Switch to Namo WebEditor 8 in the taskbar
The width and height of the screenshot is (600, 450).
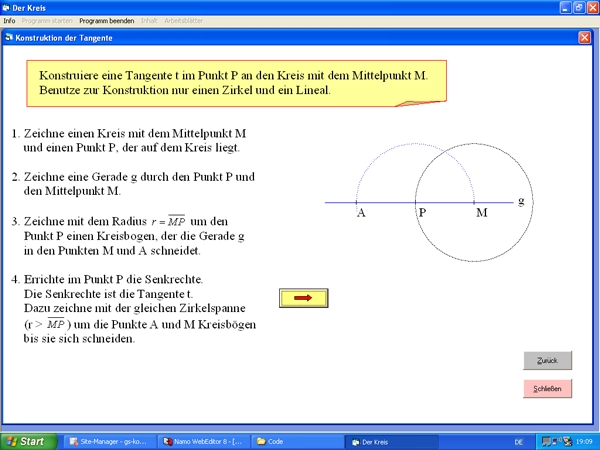tap(204, 441)
